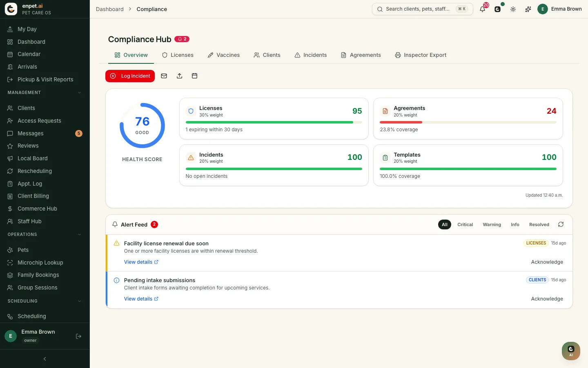Click the Agreements coverage progress bar
This screenshot has height=368, width=588.
[x=468, y=122]
